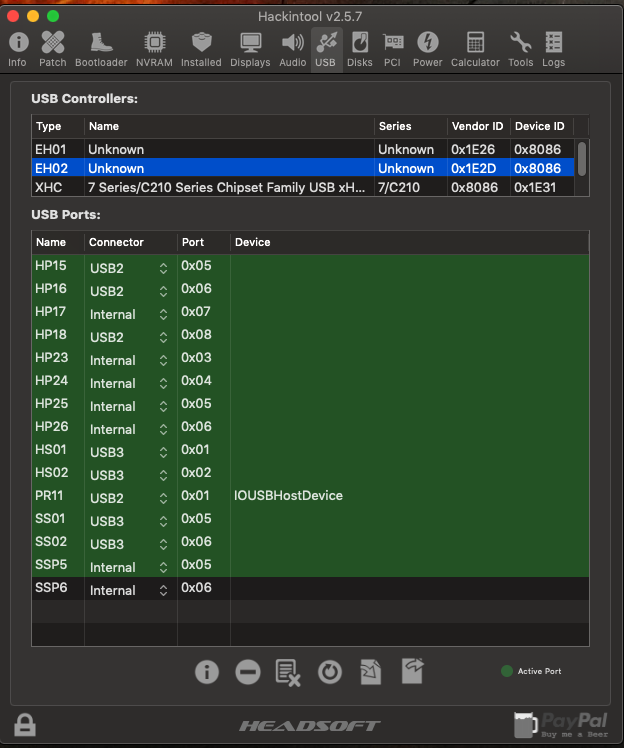This screenshot has height=748, width=624.
Task: Open the Patch section
Action: [x=52, y=50]
